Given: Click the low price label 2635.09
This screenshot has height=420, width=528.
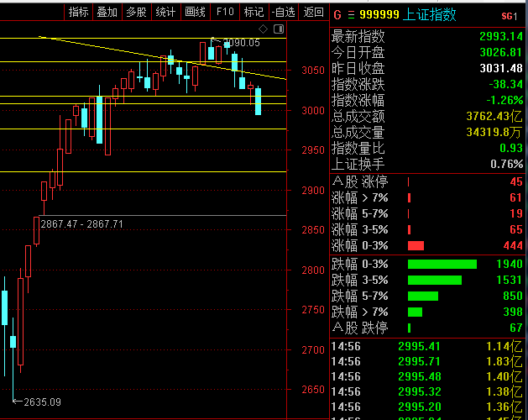Looking at the screenshot, I should pos(42,402).
